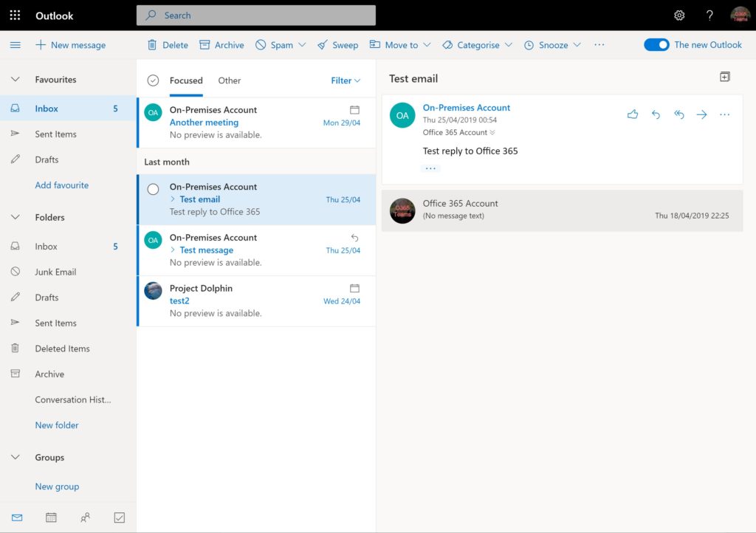Image resolution: width=756 pixels, height=533 pixels.
Task: Click the Project Dolphin avatar
Action: [153, 291]
